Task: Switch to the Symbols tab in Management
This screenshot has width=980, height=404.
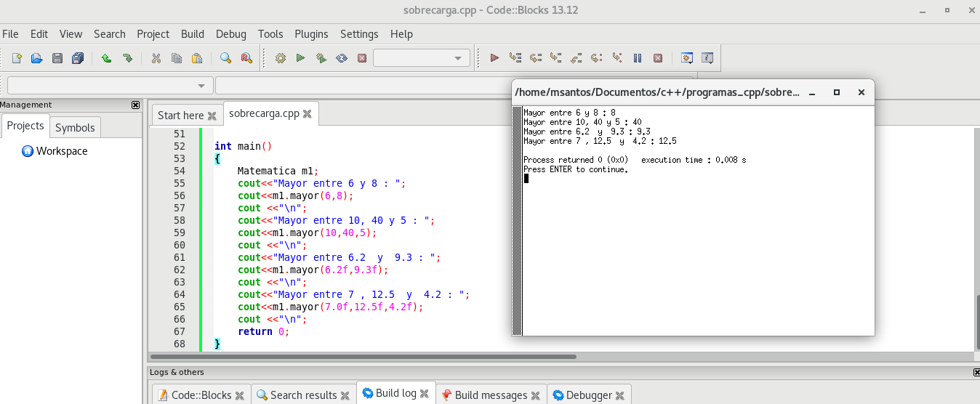Action: tap(75, 127)
